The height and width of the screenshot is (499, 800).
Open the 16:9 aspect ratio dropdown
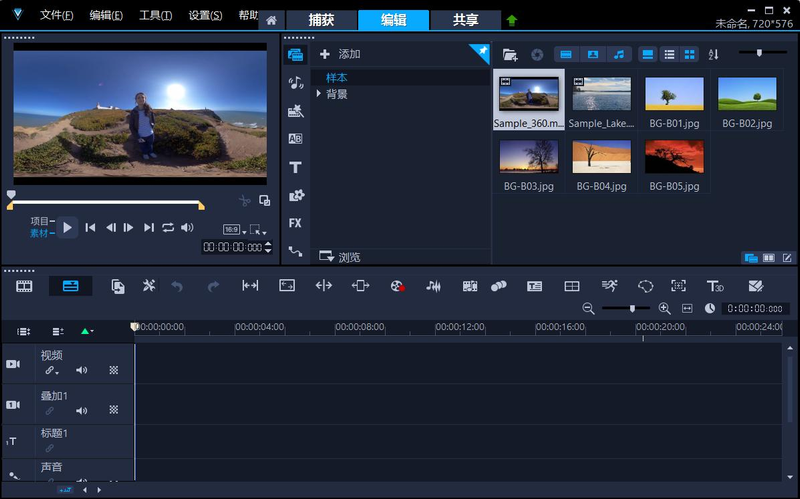point(232,229)
